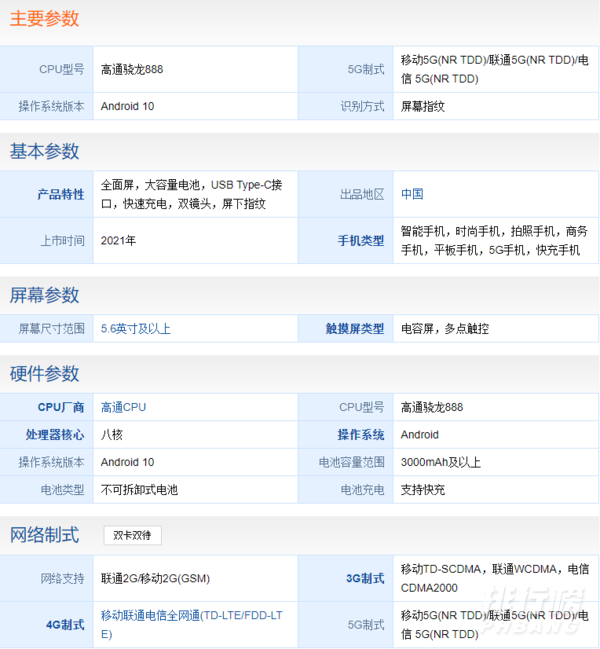
Task: Click the 屏幕参数 section heading
Action: 44,295
